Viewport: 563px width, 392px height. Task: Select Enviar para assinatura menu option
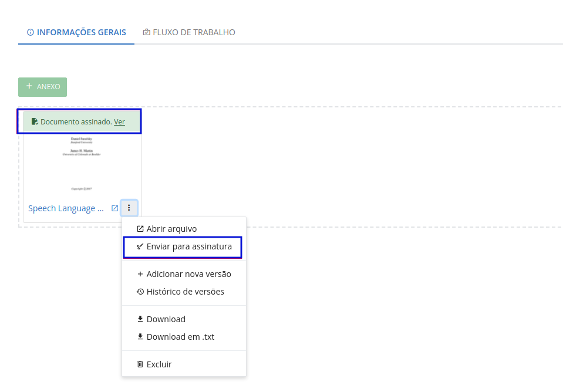[189, 247]
